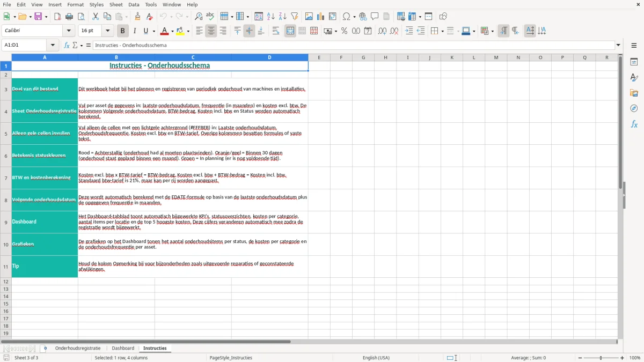644x362 pixels.
Task: Activate Clone Formatting paintbrush
Action: (137, 17)
